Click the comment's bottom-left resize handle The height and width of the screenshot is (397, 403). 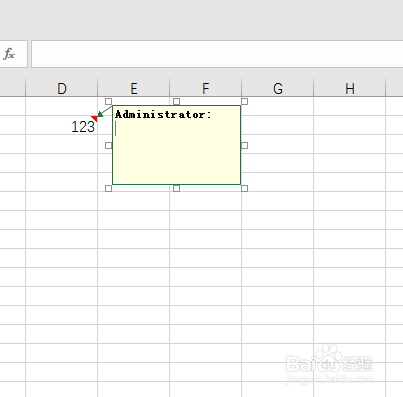tap(108, 188)
